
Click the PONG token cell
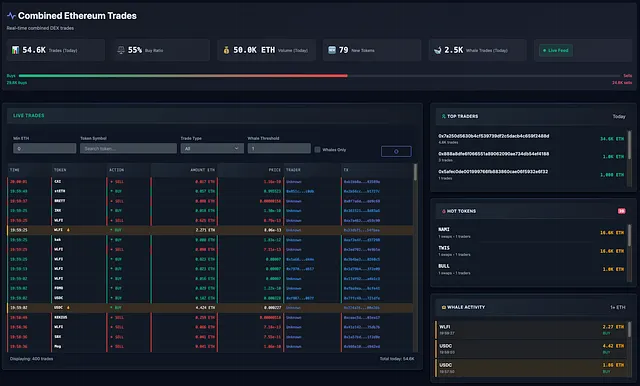[x=58, y=288]
